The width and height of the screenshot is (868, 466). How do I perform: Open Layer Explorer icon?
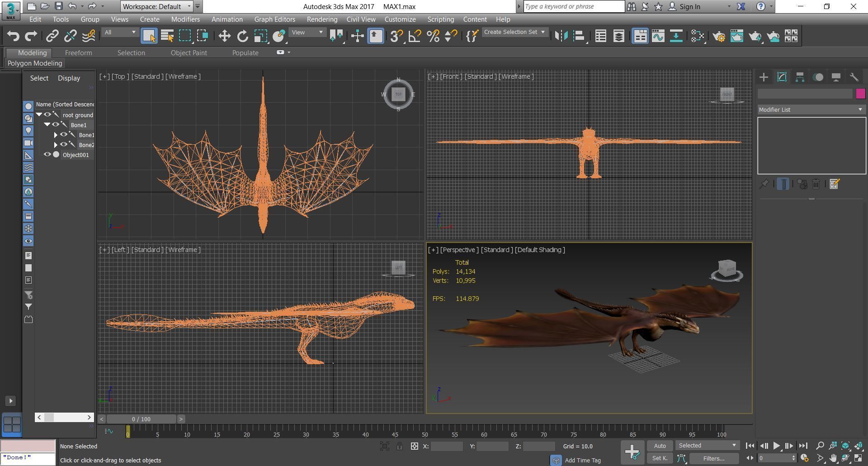(x=619, y=36)
